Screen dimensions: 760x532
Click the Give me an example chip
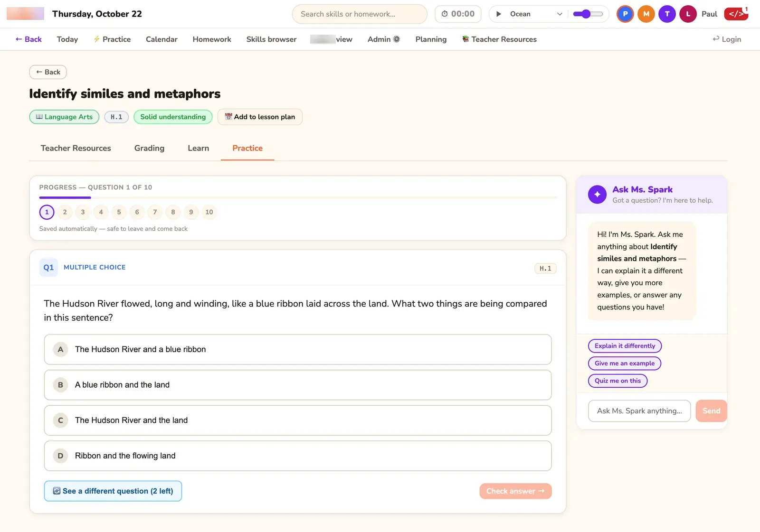click(x=625, y=364)
